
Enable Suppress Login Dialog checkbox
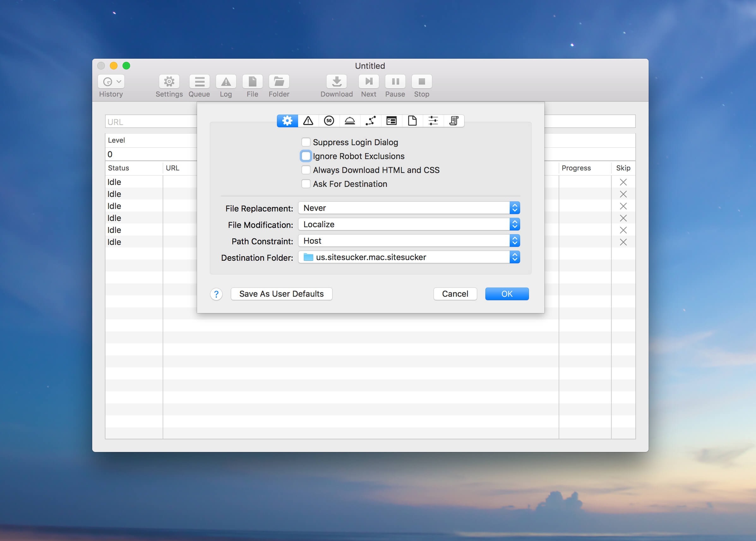click(x=306, y=142)
